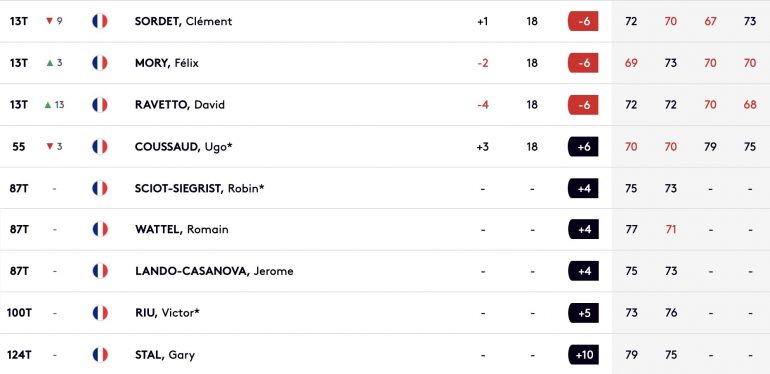Open LANDO-CASANOVA, Jerome's scorecard
The image size is (770, 374).
pyautogui.click(x=214, y=271)
